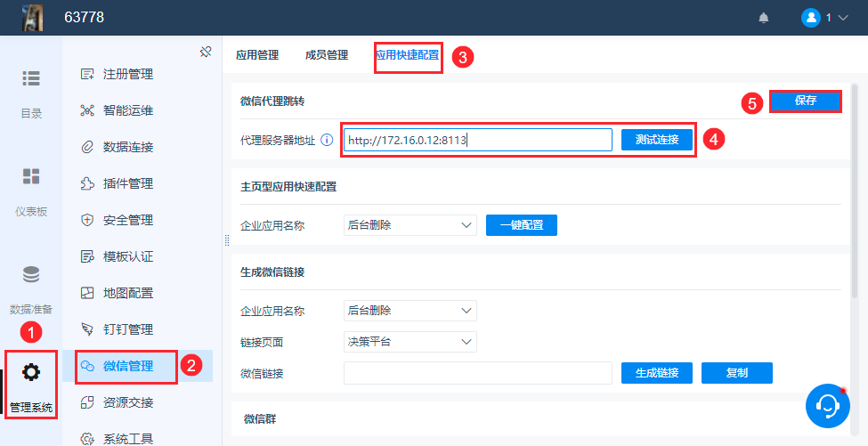Click the 钉钉管理 icon
Viewport: 868px width, 446px height.
point(87,329)
